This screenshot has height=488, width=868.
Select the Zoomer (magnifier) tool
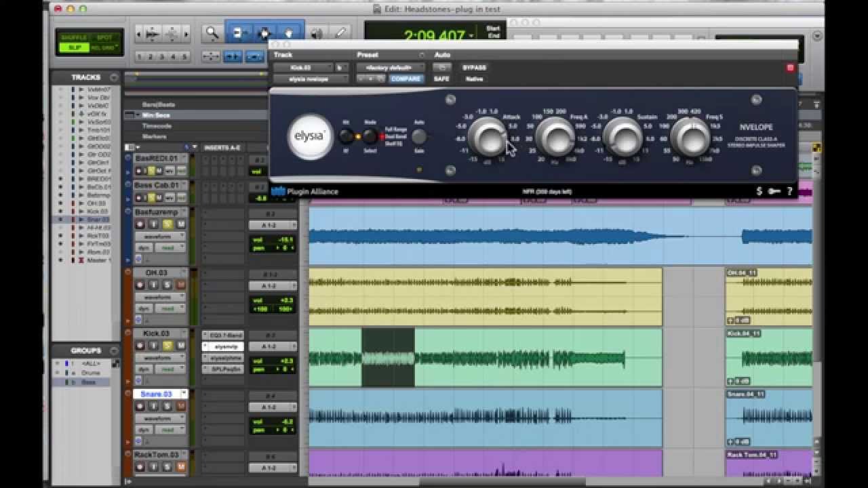(x=212, y=33)
